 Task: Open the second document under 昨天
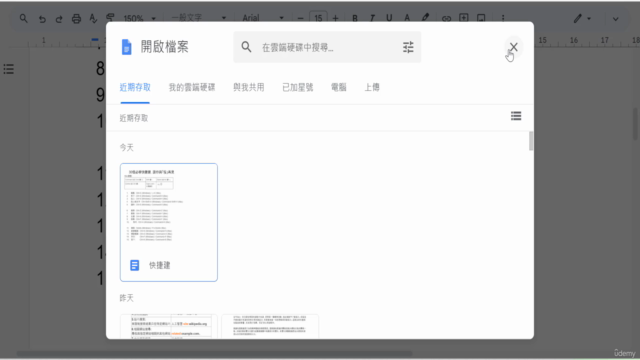[x=270, y=326]
